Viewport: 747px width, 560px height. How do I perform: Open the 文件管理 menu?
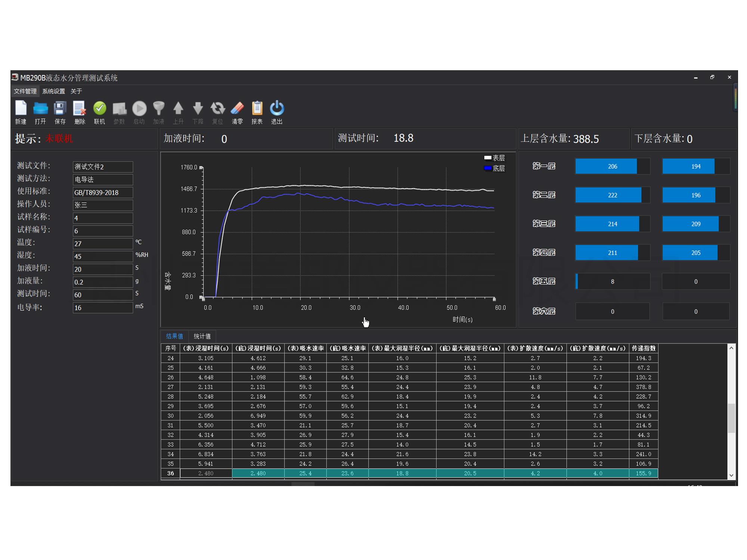(25, 91)
